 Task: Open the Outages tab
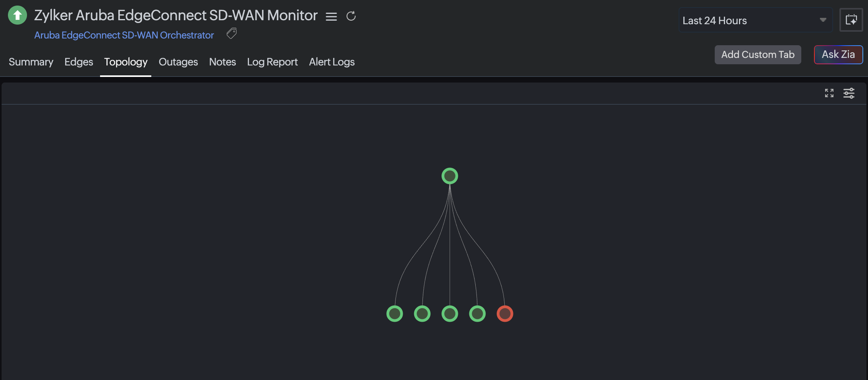click(x=178, y=62)
